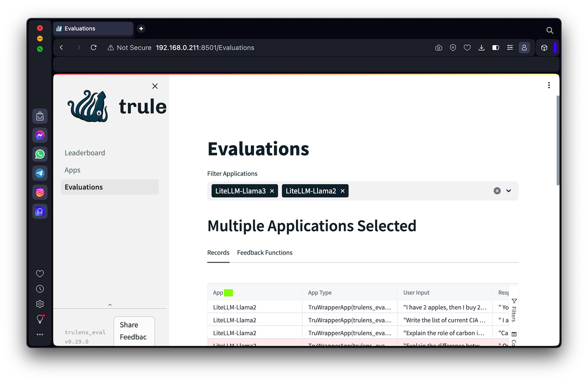Switch to the Feedback Functions tab
This screenshot has height=383, width=588.
pyautogui.click(x=265, y=253)
